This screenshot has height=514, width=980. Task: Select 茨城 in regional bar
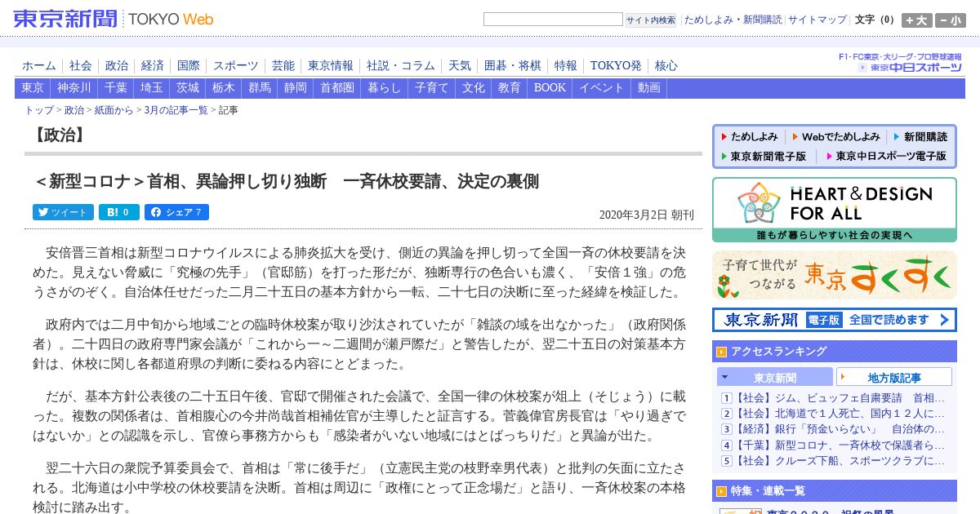(x=188, y=88)
